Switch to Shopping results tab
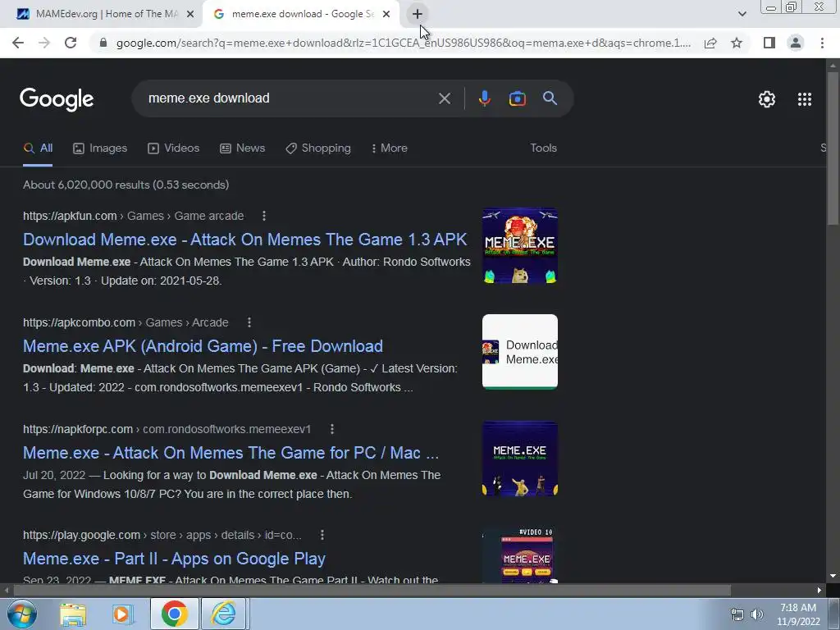Image resolution: width=840 pixels, height=630 pixels. [x=318, y=148]
